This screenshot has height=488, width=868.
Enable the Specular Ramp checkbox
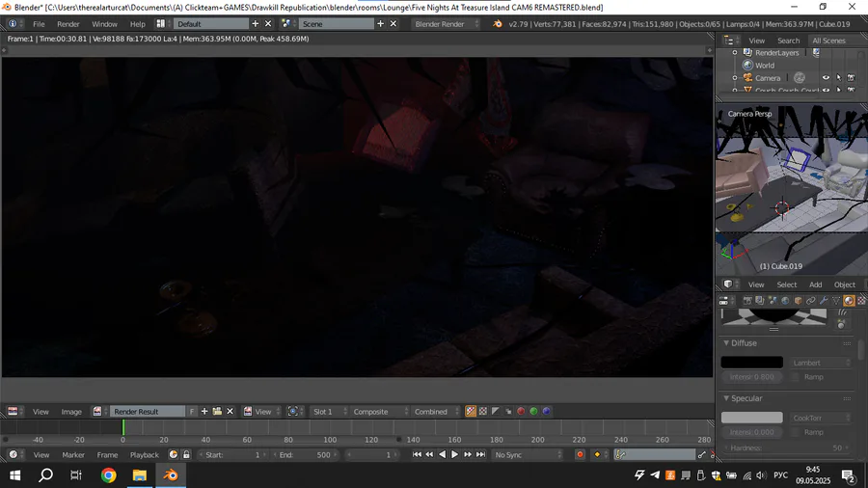pos(796,432)
